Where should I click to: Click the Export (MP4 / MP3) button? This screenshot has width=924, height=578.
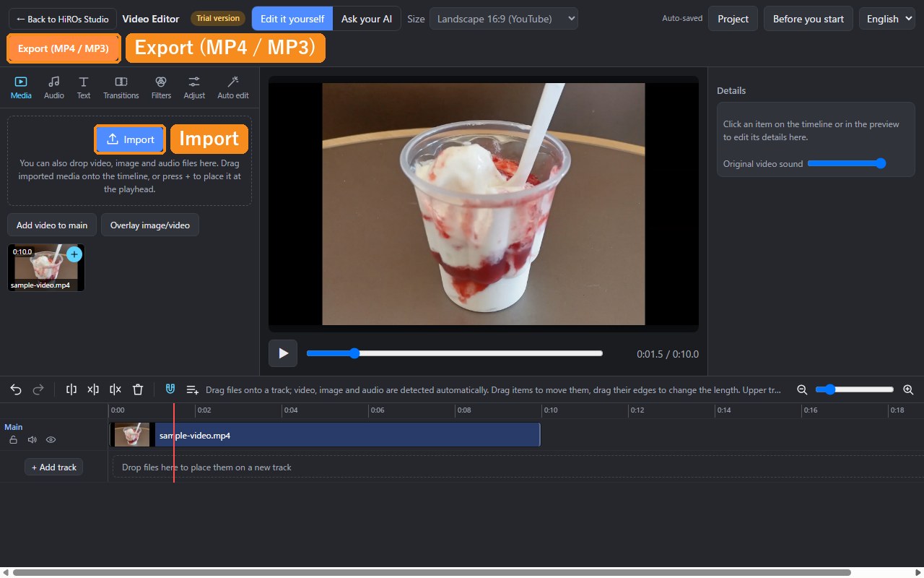(x=64, y=48)
